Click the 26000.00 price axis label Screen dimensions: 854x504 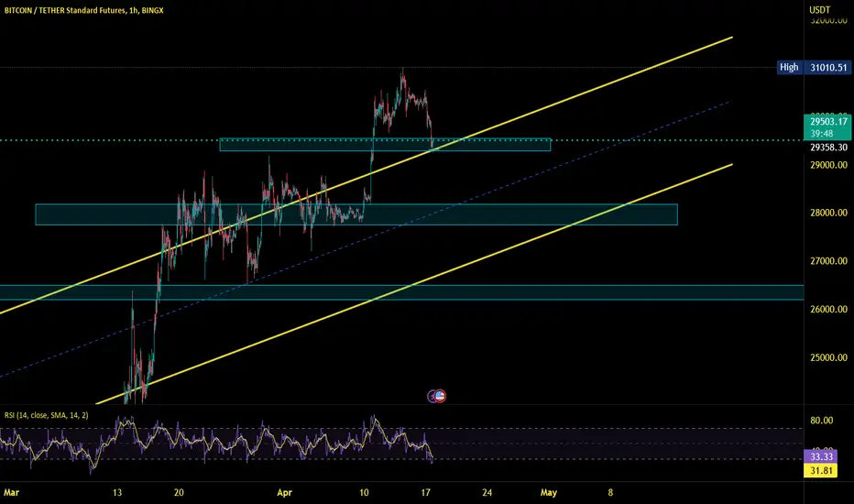(x=828, y=309)
